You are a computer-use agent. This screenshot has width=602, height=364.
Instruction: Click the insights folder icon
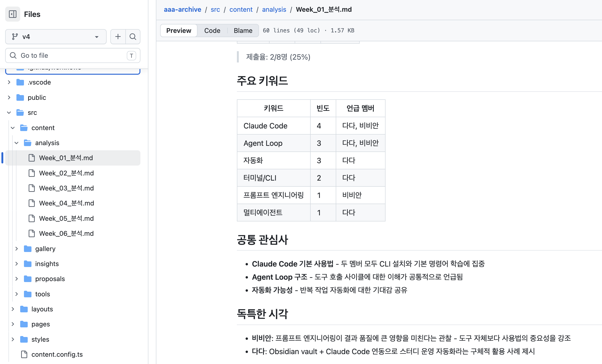click(x=28, y=264)
